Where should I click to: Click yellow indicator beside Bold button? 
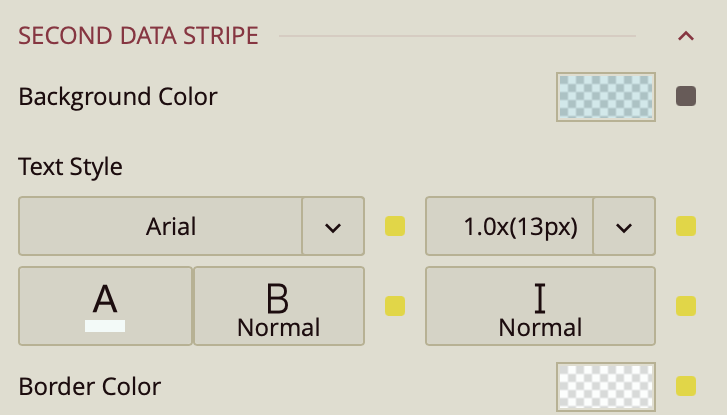click(395, 305)
